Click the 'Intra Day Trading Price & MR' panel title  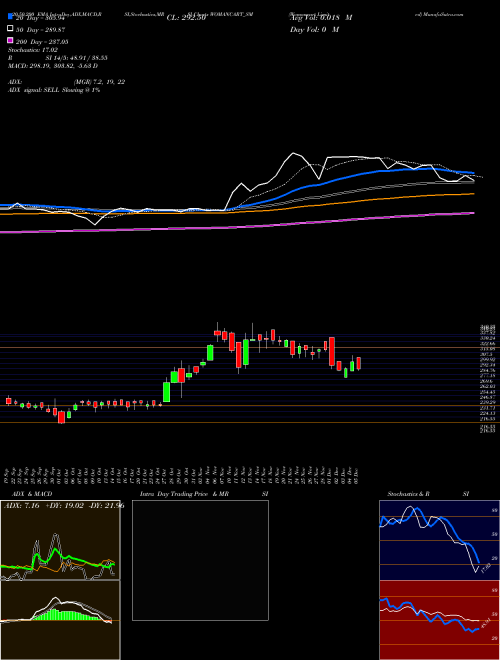pos(184,494)
